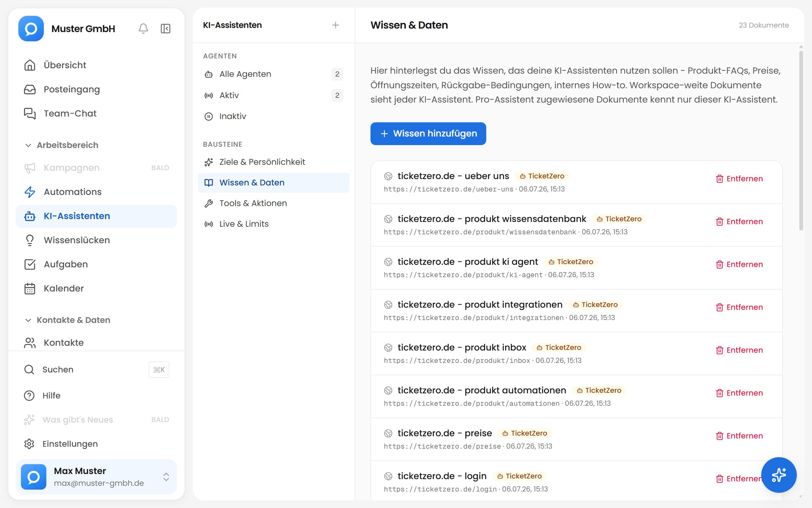Go to Übersicht in sidebar

(x=96, y=65)
